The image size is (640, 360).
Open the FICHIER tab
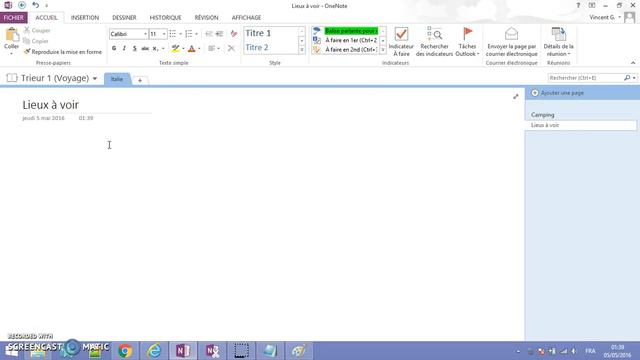point(14,18)
